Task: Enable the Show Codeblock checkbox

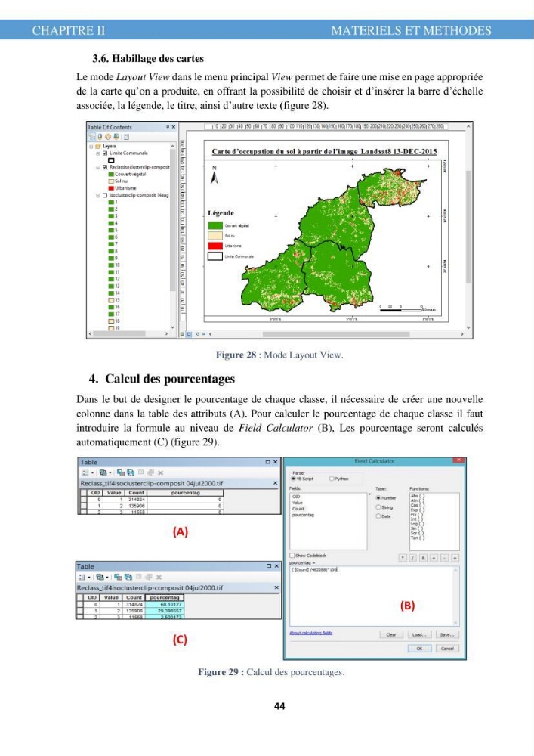Action: [x=292, y=556]
